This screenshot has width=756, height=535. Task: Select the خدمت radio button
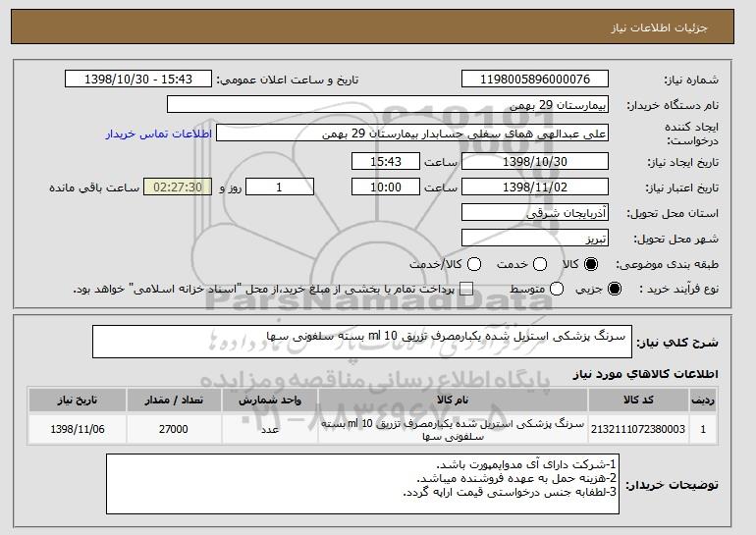point(540,264)
